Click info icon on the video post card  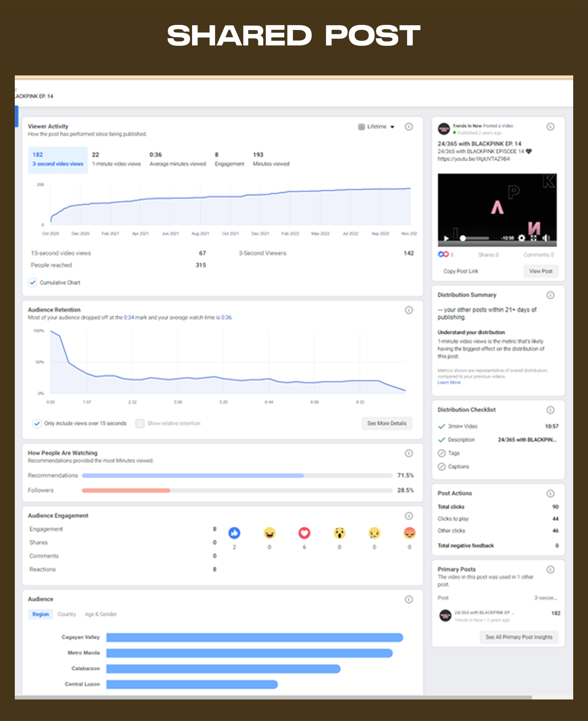tap(550, 127)
